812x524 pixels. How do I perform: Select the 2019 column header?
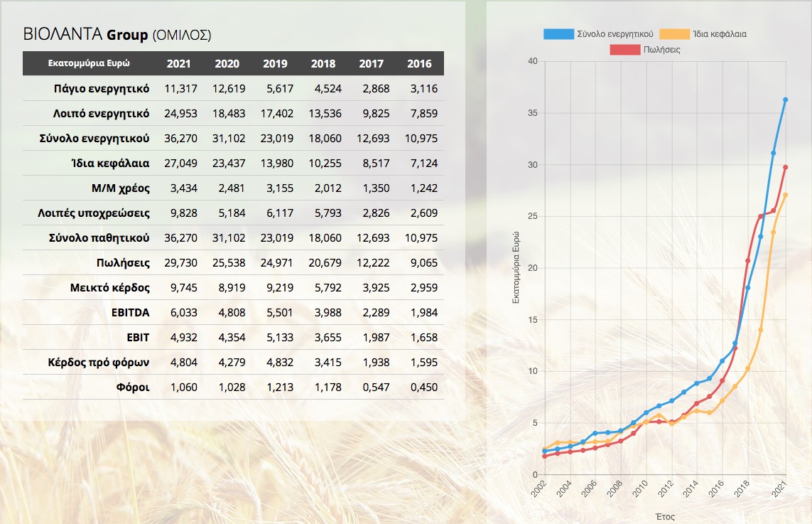point(275,64)
